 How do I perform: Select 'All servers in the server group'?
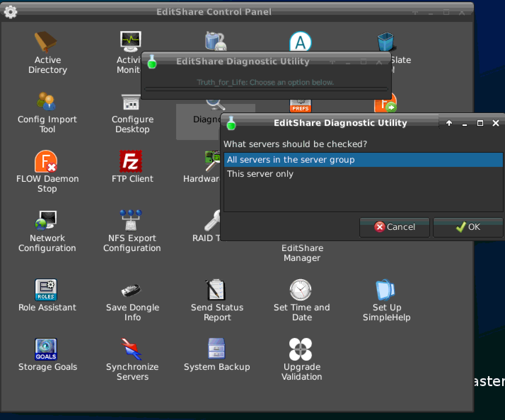tap(363, 160)
